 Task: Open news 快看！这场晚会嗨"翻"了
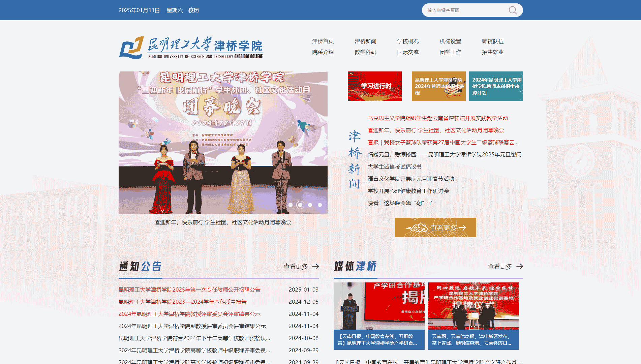click(x=400, y=203)
